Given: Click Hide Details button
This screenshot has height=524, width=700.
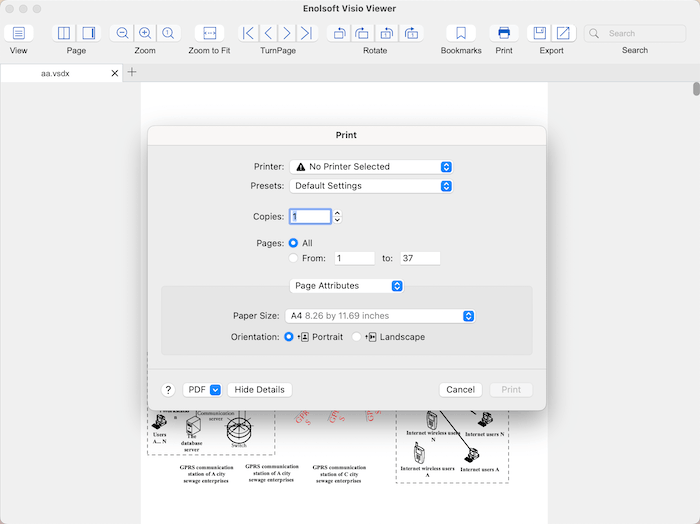Looking at the screenshot, I should (x=260, y=390).
